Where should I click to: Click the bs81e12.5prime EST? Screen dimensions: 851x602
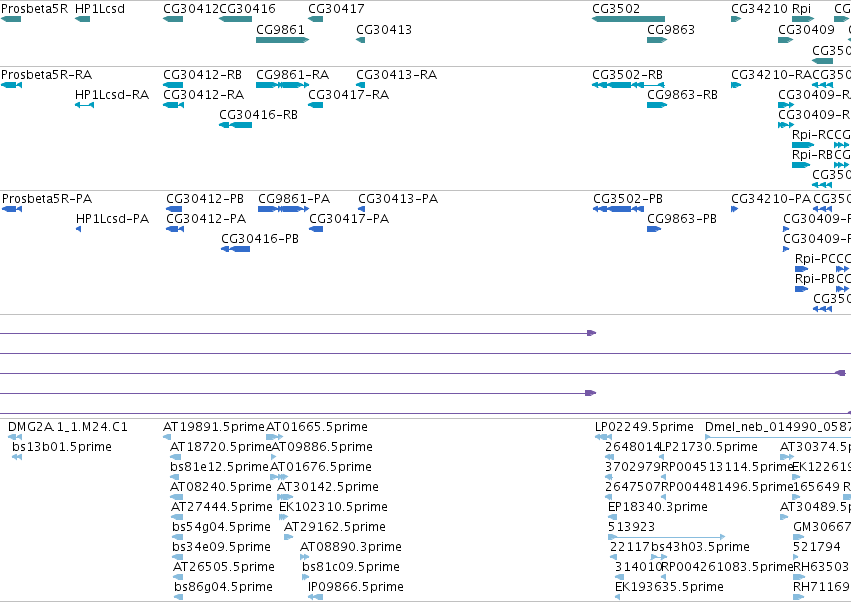click(x=176, y=477)
